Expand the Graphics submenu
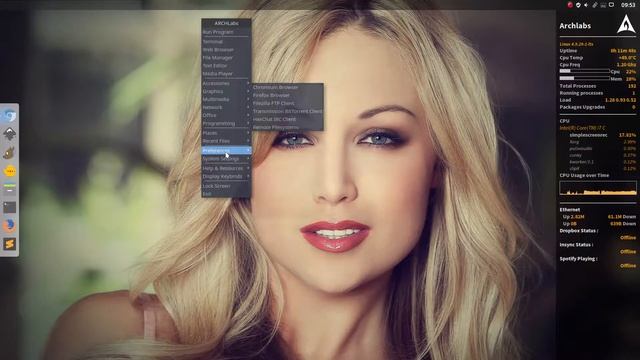This screenshot has height=360, width=640. click(x=226, y=91)
